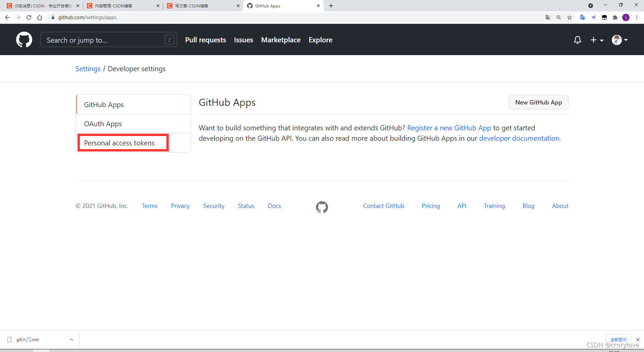Close the downloads bar

point(638,340)
